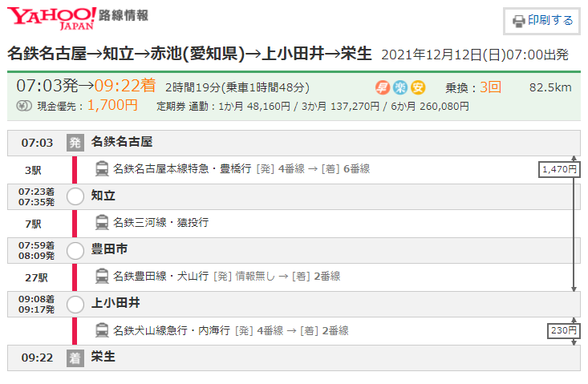Click the 名鉄犬山線急行・内海行 line name
Viewport: 588px width, 384px height.
click(x=172, y=330)
